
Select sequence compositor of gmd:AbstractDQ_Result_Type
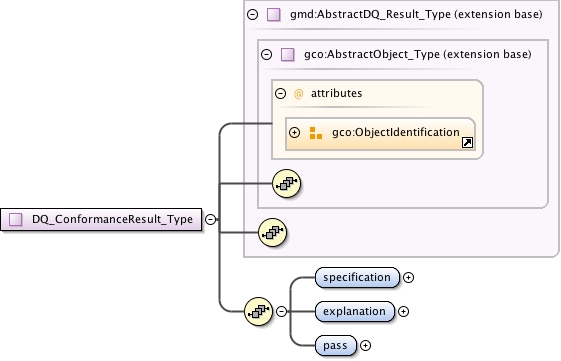[x=272, y=233]
